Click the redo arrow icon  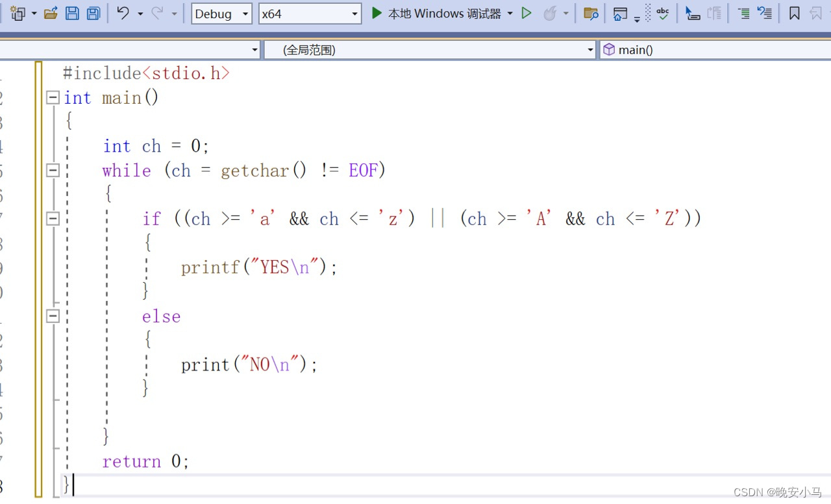tap(157, 13)
